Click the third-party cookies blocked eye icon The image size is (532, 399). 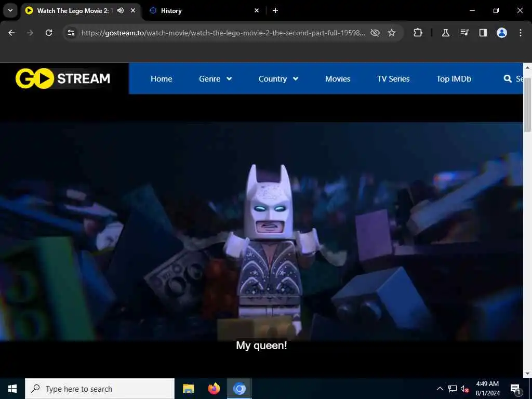coord(375,33)
